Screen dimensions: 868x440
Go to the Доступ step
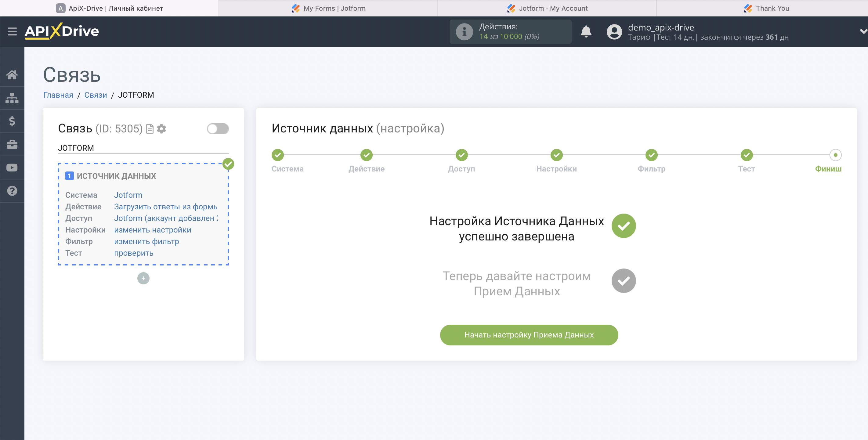[x=462, y=155]
